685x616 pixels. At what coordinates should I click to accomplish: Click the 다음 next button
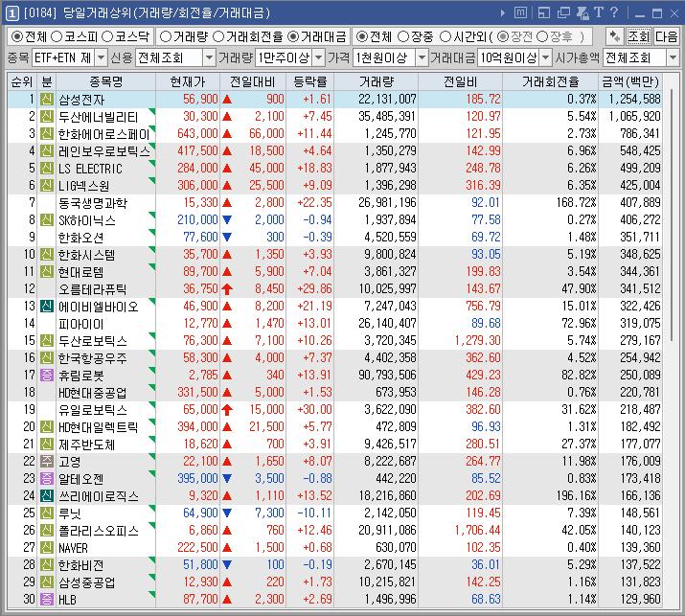666,36
